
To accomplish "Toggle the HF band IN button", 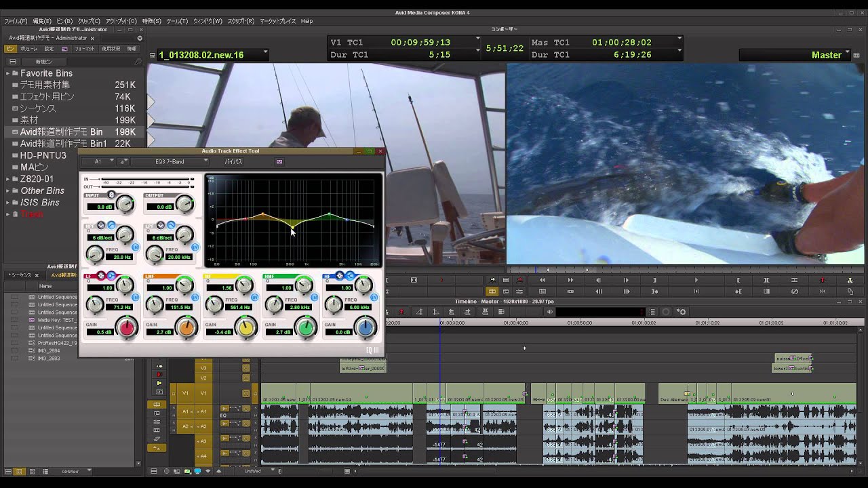I will (374, 298).
